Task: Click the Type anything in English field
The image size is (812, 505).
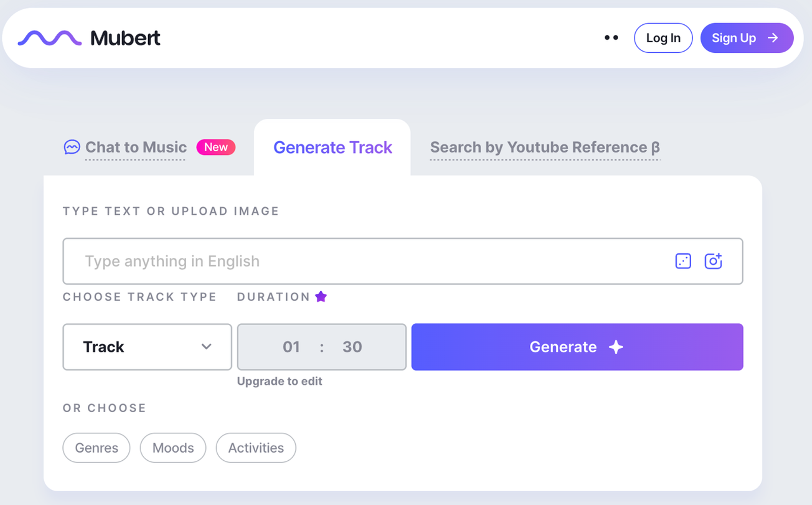Action: (x=402, y=261)
